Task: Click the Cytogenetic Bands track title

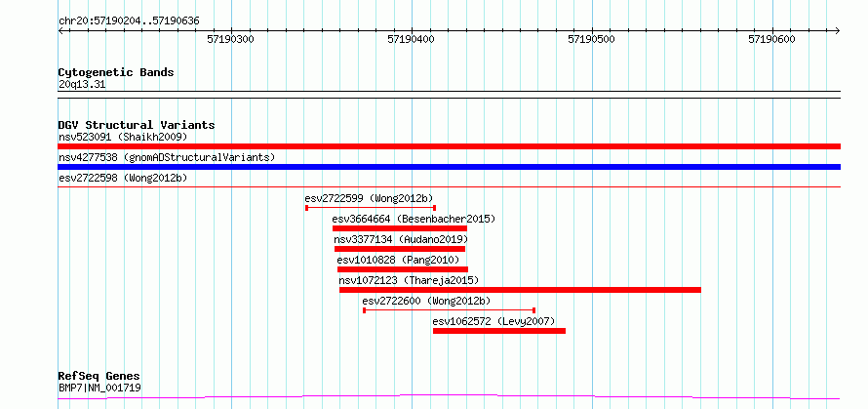Action: [x=116, y=72]
